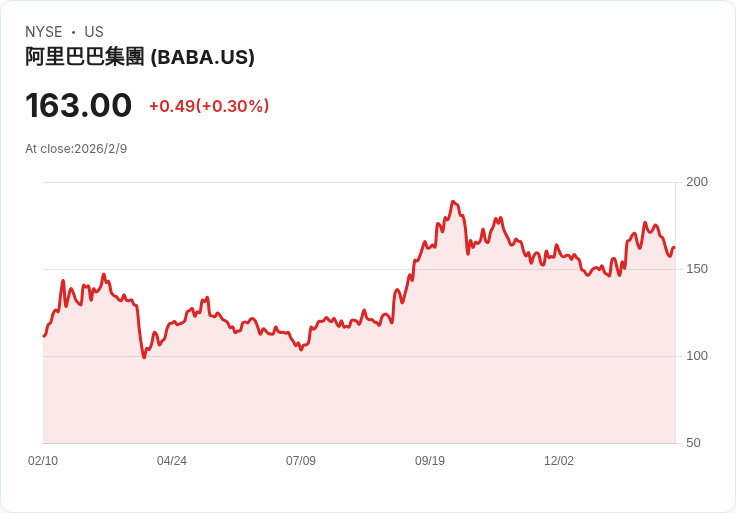Click the 09/19 x-axis date label
The height and width of the screenshot is (513, 736).
[x=429, y=460]
